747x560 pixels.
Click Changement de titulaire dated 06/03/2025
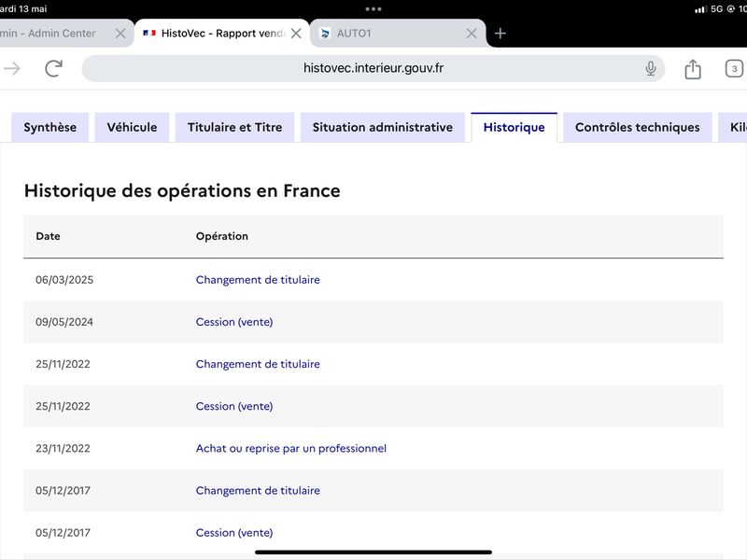258,279
